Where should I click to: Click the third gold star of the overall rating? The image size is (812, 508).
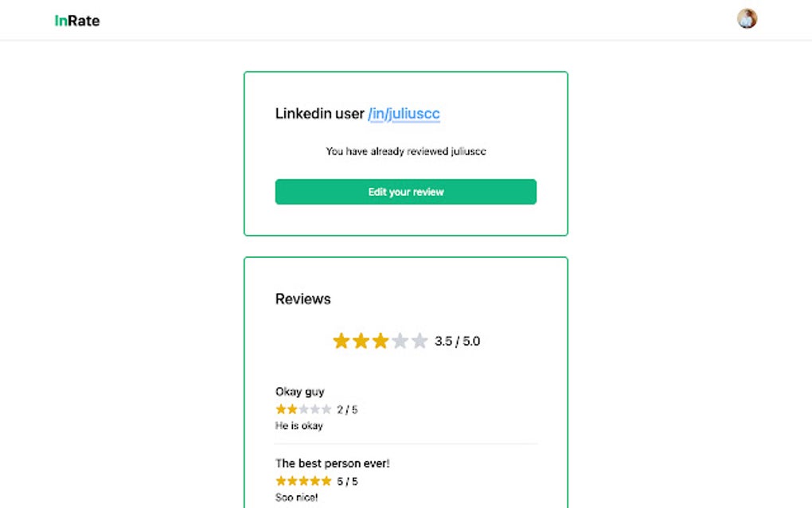(381, 341)
